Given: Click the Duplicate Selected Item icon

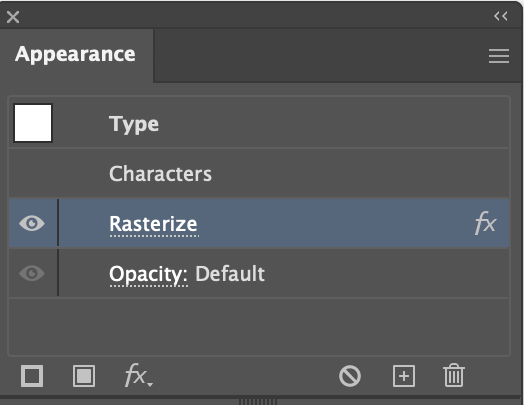Looking at the screenshot, I should [x=404, y=376].
